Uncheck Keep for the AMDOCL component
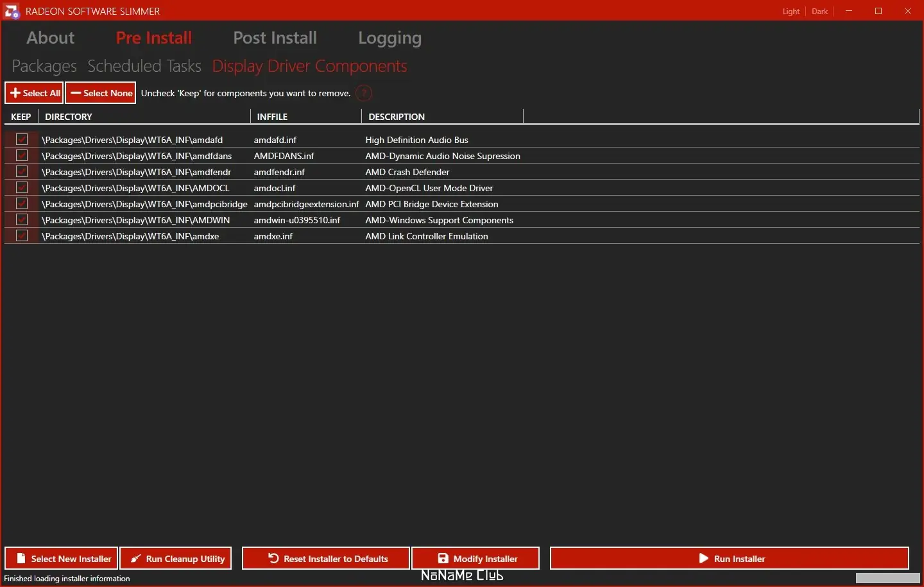The height and width of the screenshot is (587, 924). tap(22, 187)
